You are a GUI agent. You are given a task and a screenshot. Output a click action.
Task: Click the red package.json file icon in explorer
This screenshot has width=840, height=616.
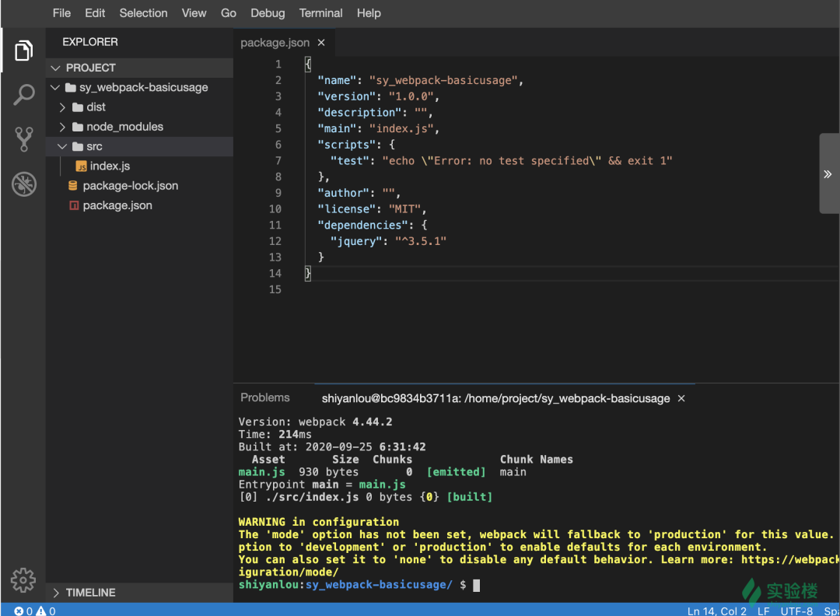coord(74,205)
